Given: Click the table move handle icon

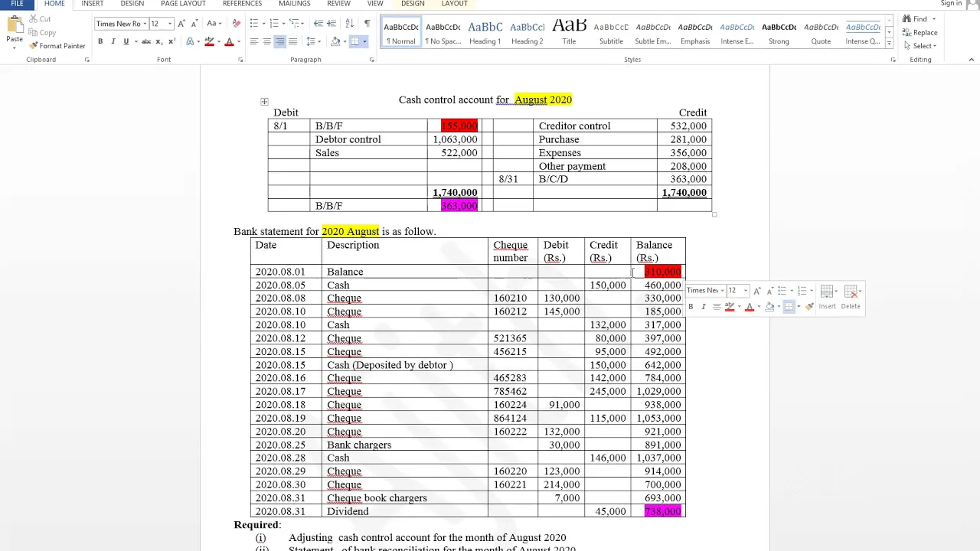Looking at the screenshot, I should (x=264, y=101).
